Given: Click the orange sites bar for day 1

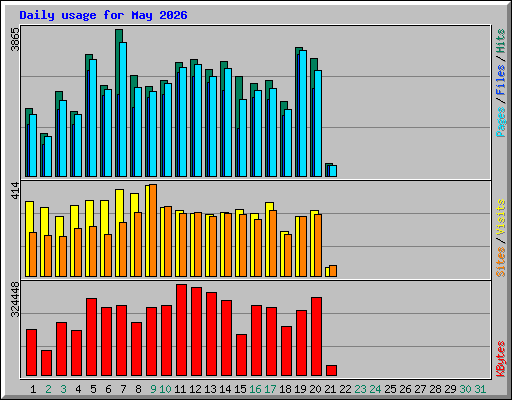Looking at the screenshot, I should [x=33, y=254].
